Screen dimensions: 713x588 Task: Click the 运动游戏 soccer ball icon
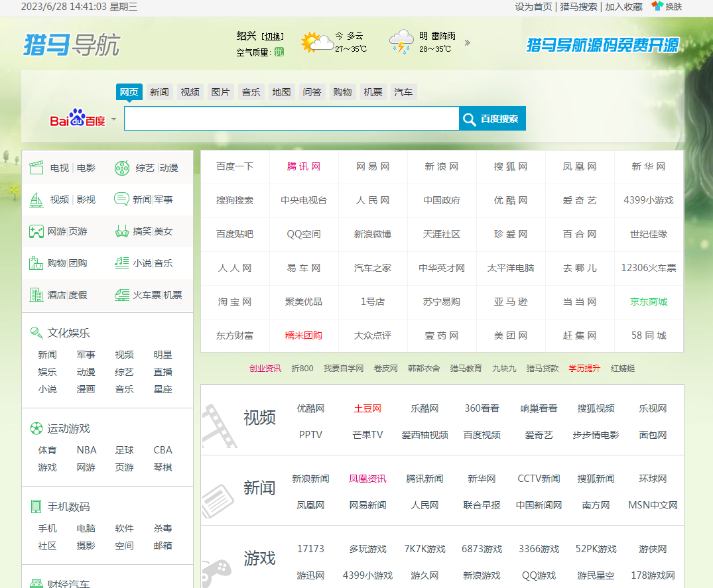pos(36,428)
